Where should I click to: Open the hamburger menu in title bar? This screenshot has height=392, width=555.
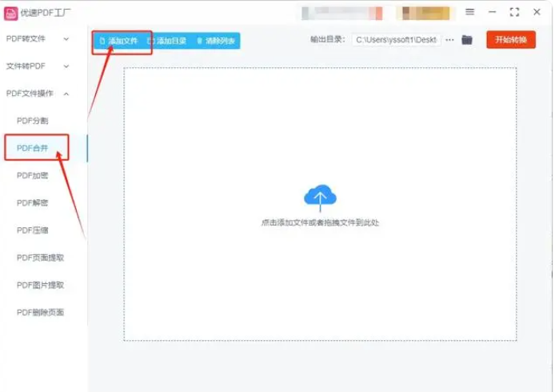[x=469, y=12]
